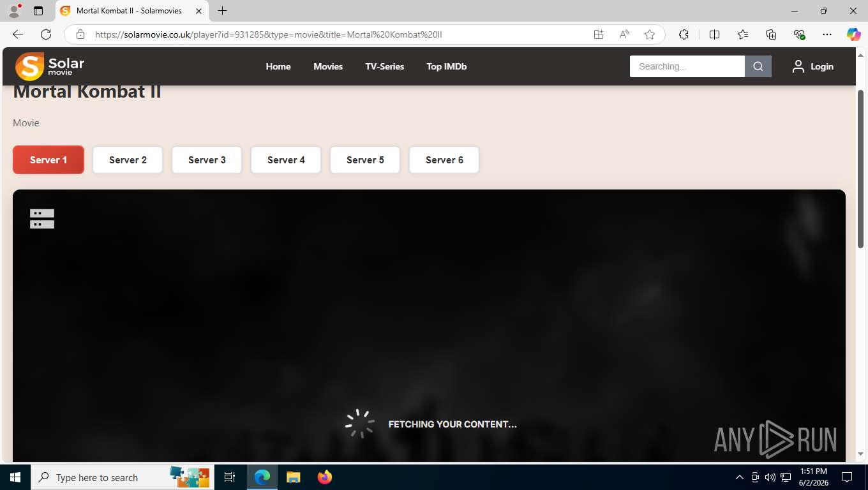Focus the Searching... input field
Viewport: 868px width, 490px height.
point(687,66)
